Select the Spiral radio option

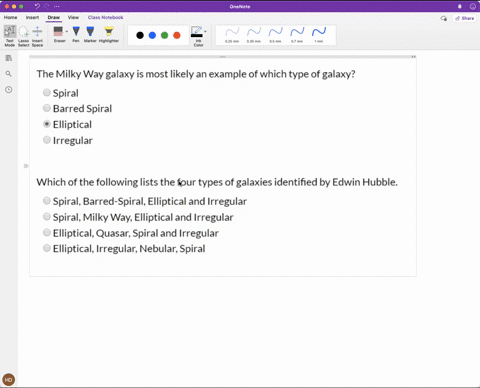(47, 92)
